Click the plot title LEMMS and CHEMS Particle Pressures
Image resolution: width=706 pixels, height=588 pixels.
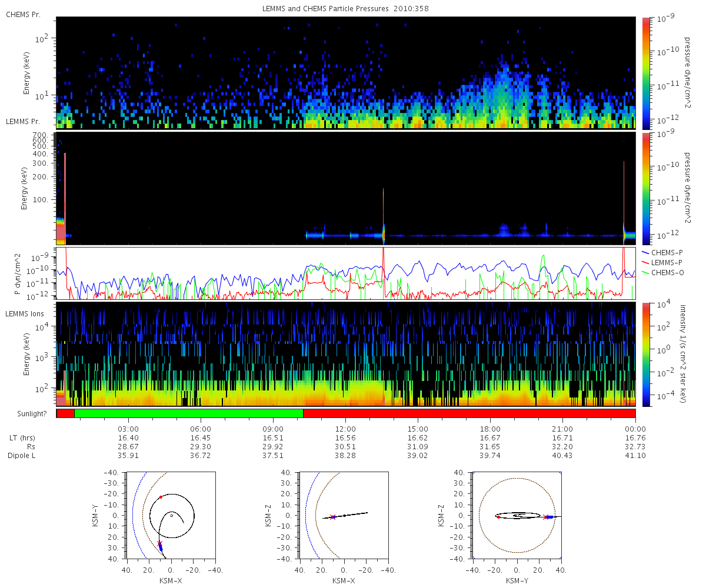pos(322,9)
